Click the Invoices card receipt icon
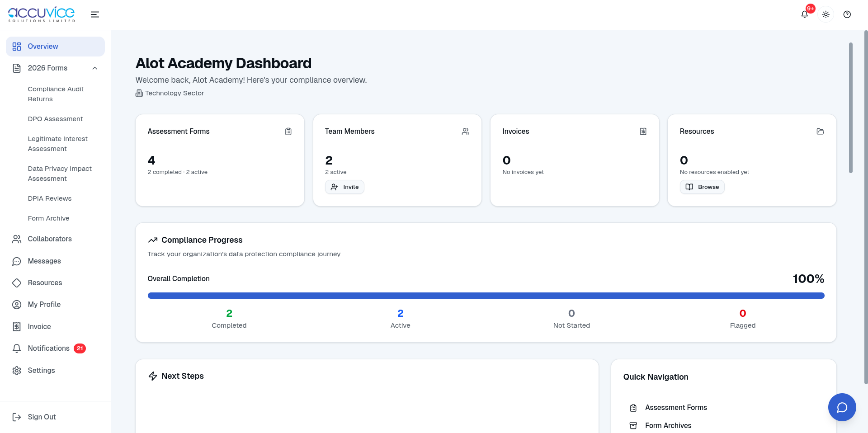Image resolution: width=868 pixels, height=433 pixels. tap(643, 132)
